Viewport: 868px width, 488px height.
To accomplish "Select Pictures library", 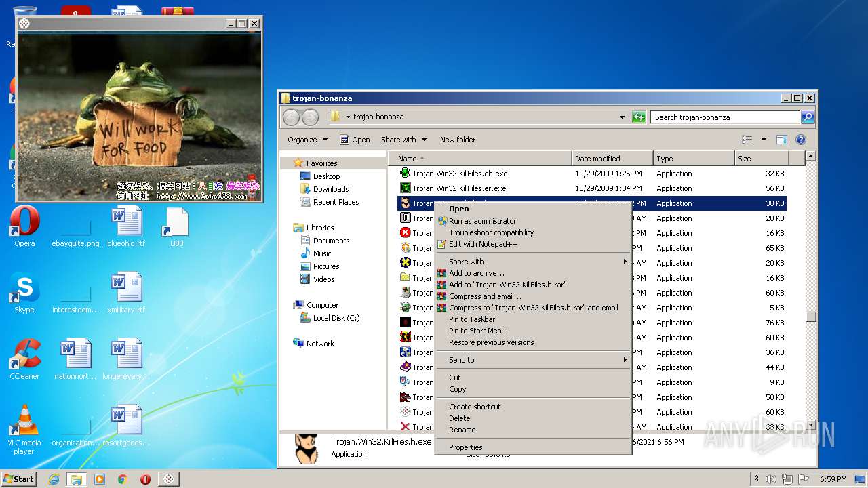I will tap(326, 266).
